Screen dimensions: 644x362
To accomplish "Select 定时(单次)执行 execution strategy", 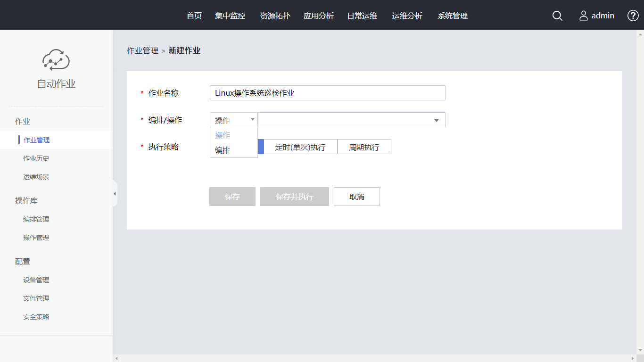I will 300,147.
